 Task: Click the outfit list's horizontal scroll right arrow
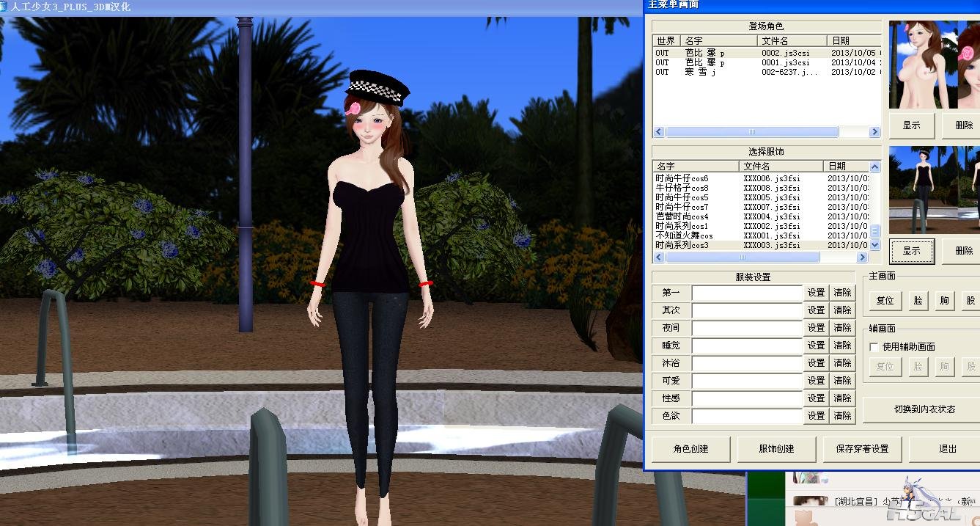coord(862,257)
